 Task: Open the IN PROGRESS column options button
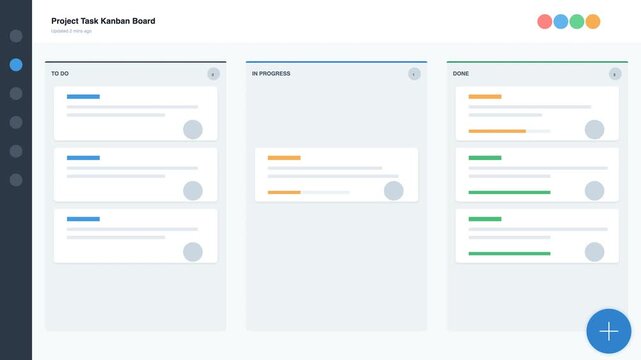tap(414, 74)
